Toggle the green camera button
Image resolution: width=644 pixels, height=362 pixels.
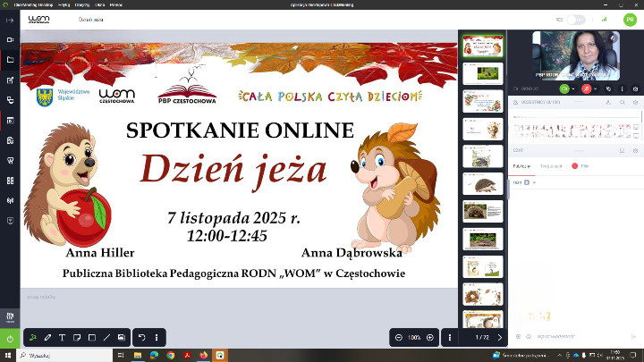(564, 88)
